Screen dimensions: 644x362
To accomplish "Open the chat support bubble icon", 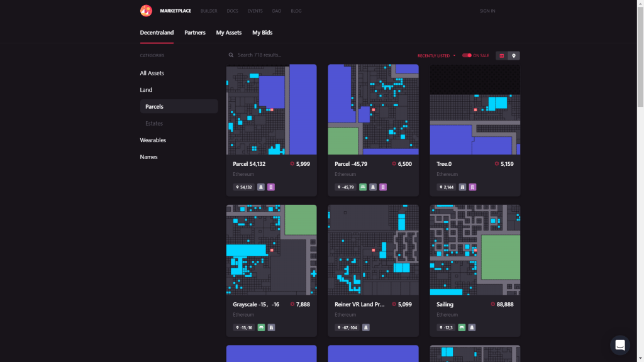I will pyautogui.click(x=619, y=345).
